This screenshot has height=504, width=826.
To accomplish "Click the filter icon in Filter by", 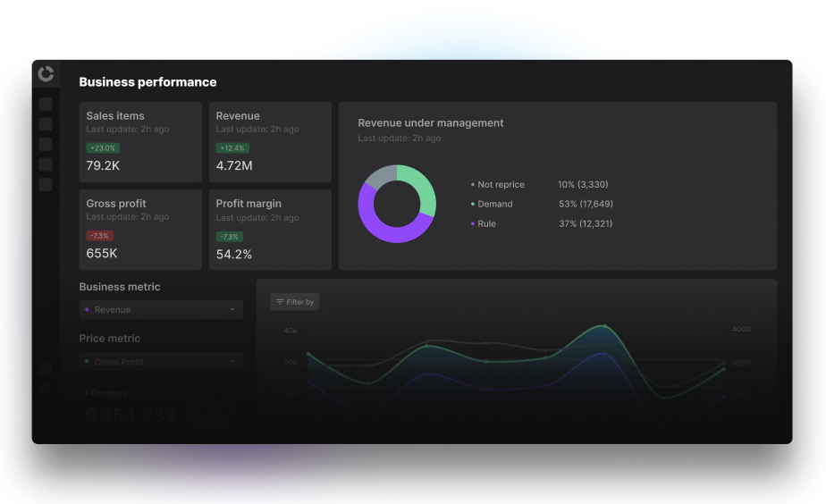I will point(279,302).
